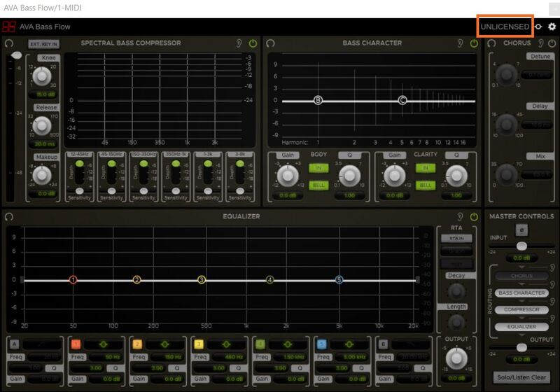The width and height of the screenshot is (560, 392).
Task: Click the phase invert button in Master Controls
Action: coord(521,230)
